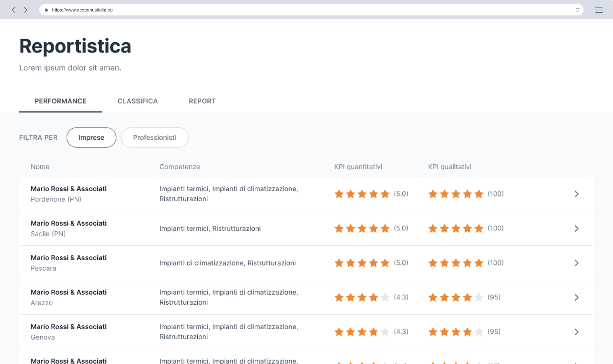Image resolution: width=613 pixels, height=364 pixels.
Task: Reload the page with refresh icon
Action: pyautogui.click(x=577, y=10)
